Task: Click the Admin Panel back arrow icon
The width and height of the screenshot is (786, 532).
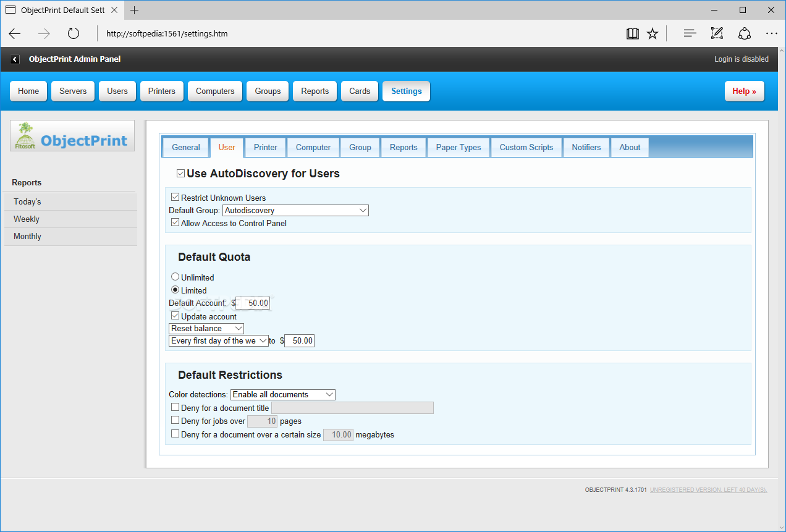Action: click(15, 59)
